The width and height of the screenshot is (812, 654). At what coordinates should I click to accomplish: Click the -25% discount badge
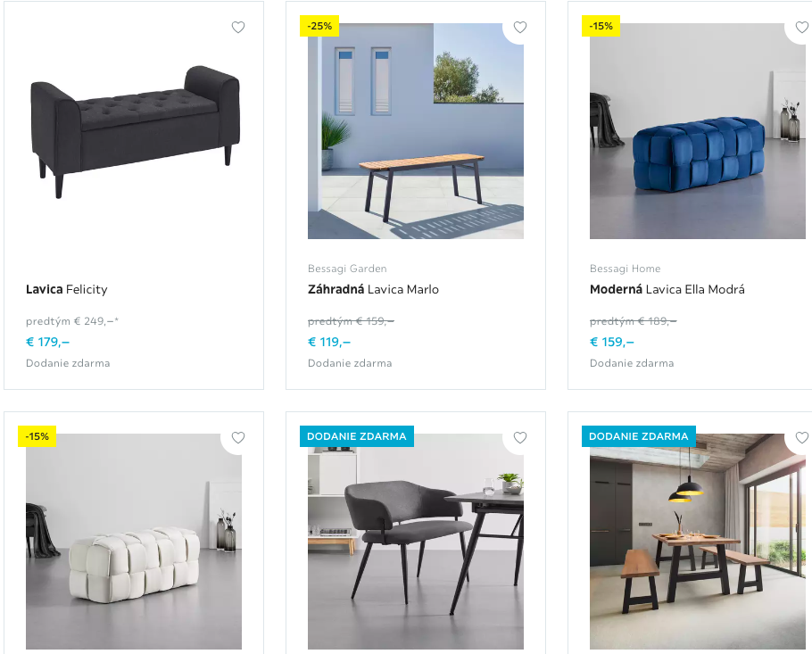319,26
